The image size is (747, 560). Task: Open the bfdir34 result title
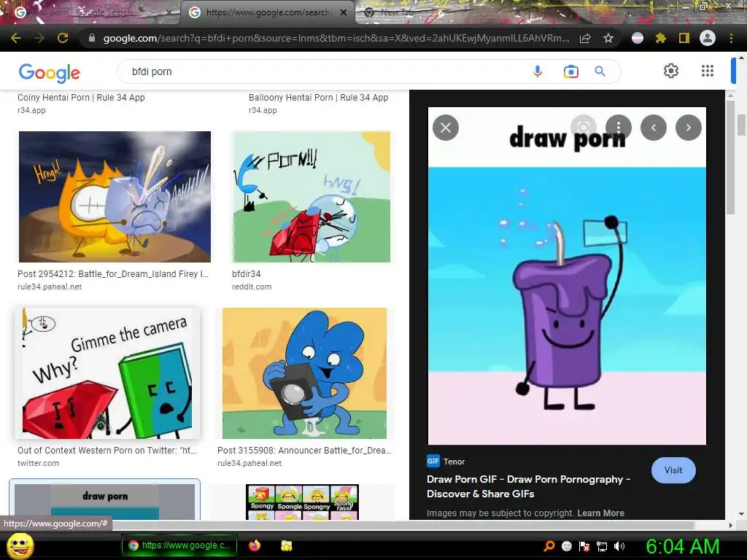coord(247,274)
